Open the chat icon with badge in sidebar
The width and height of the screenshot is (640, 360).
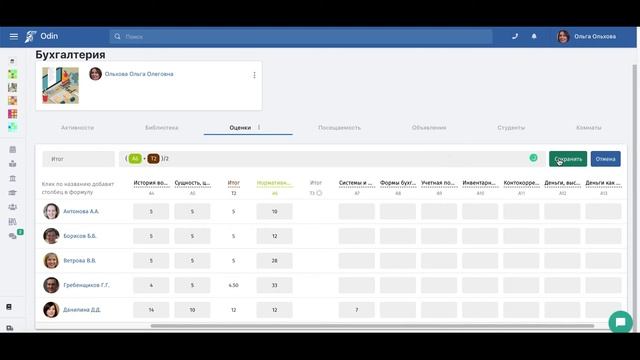(x=13, y=236)
